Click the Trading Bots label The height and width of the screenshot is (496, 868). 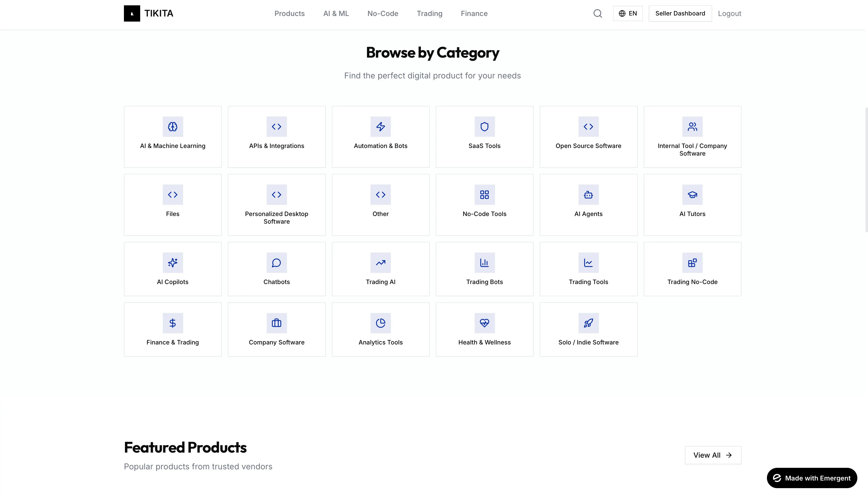(x=484, y=282)
